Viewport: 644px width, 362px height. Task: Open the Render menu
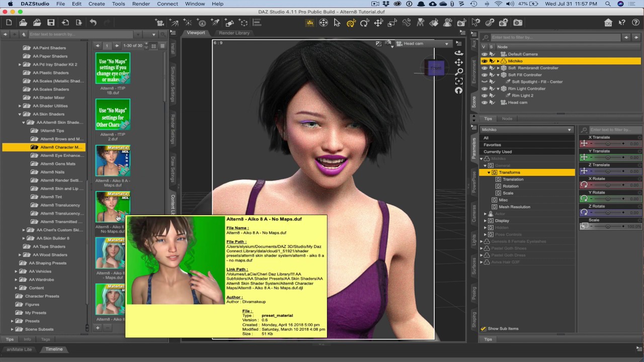141,4
